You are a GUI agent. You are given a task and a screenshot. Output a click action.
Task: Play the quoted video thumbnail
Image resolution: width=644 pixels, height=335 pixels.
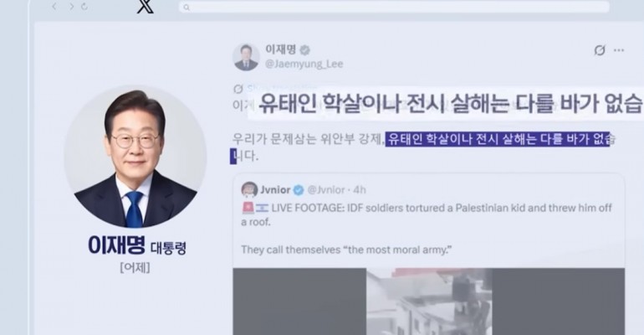[429, 301]
